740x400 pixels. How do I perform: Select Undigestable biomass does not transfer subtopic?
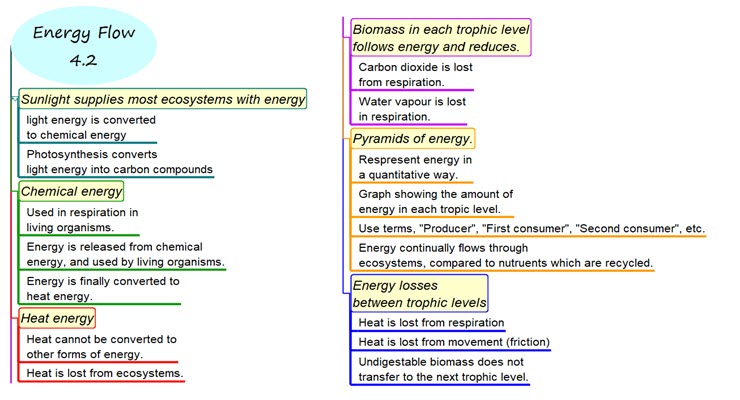443,369
